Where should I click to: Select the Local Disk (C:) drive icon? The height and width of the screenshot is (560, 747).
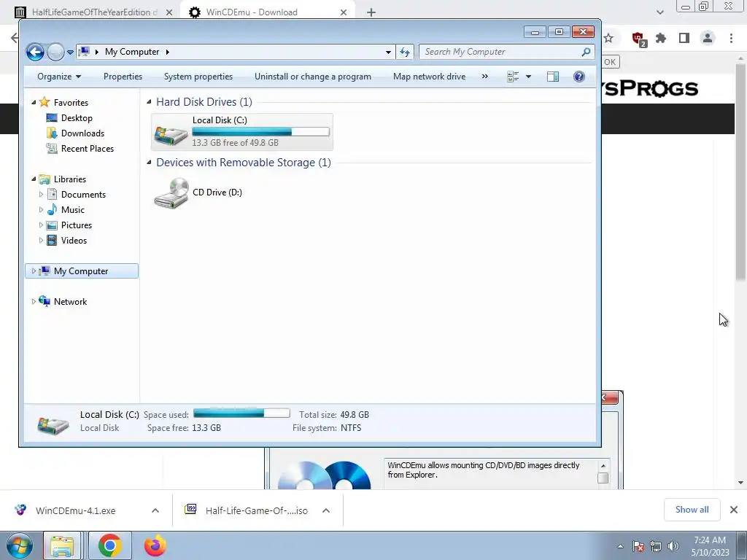click(171, 135)
